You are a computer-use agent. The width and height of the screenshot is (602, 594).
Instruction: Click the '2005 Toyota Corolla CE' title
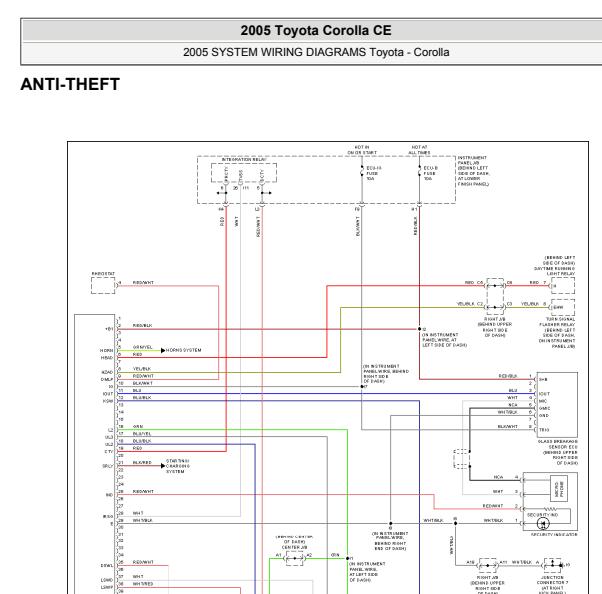(316, 31)
